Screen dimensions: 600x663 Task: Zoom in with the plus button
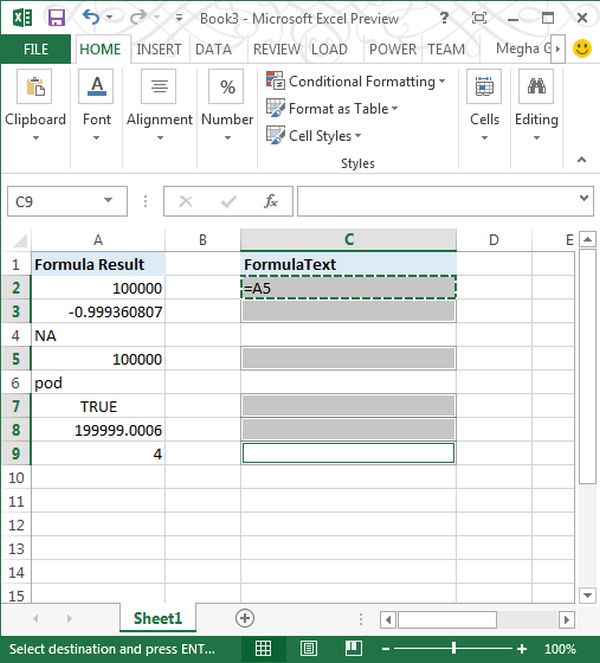click(522, 649)
